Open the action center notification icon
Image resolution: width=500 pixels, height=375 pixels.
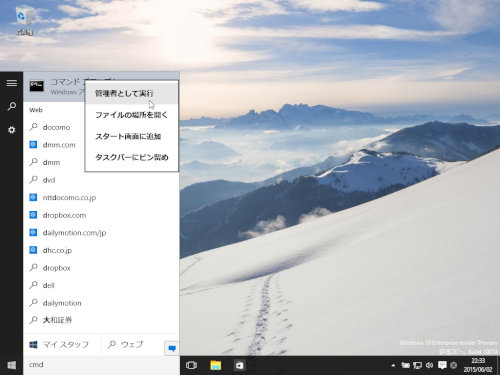tap(442, 365)
